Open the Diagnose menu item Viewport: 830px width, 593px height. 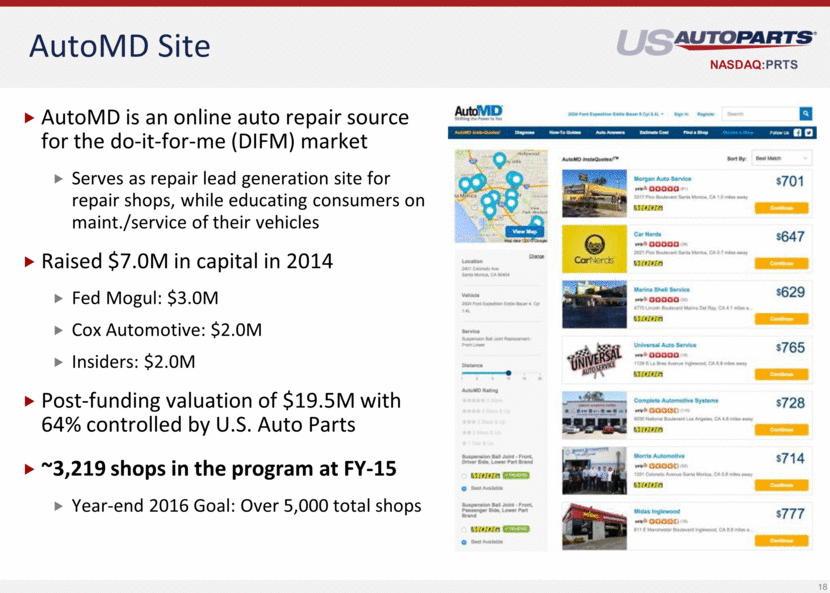pos(525,132)
